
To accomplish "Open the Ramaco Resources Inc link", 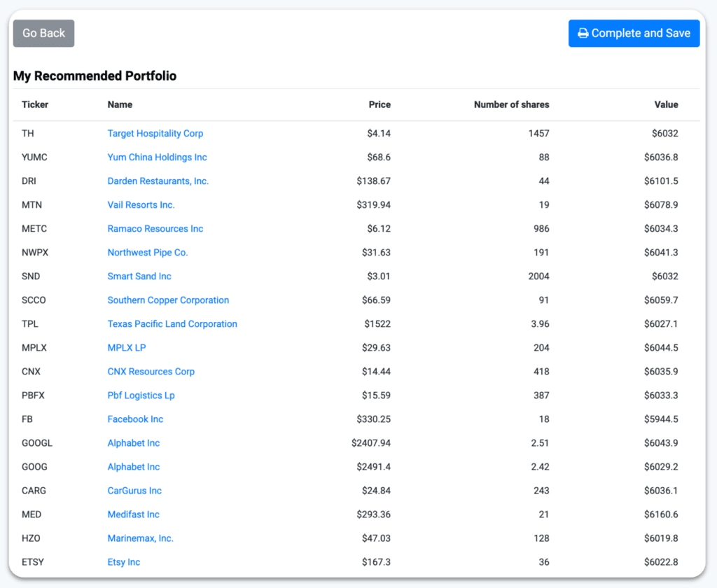I will [155, 229].
